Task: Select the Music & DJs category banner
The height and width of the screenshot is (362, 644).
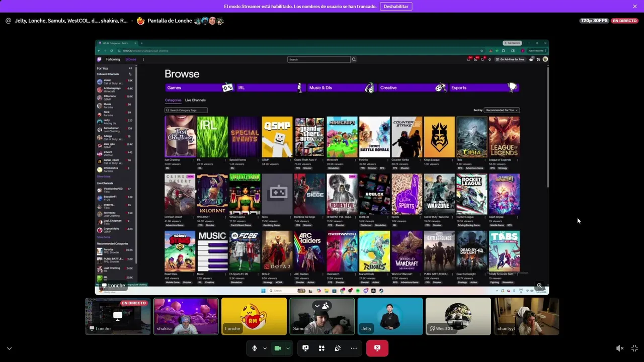Action: point(342,87)
